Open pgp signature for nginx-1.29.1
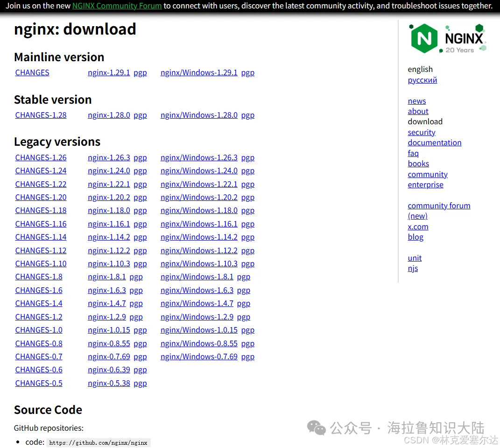The height and width of the screenshot is (448, 500). click(141, 73)
